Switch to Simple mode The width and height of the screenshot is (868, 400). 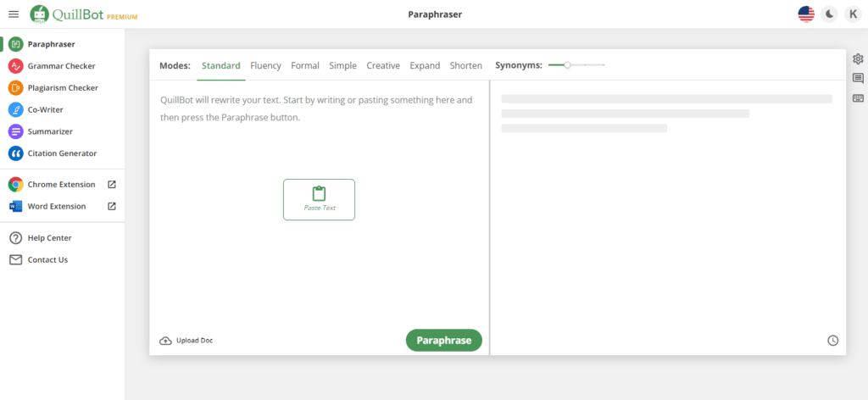[342, 65]
